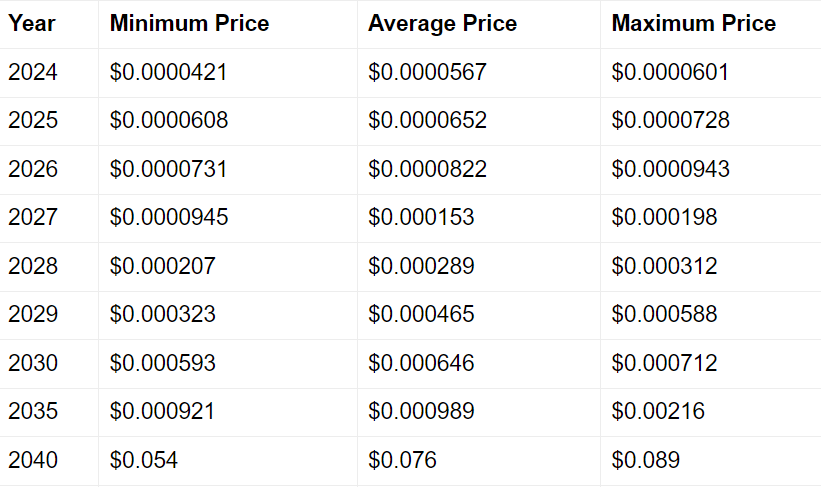Screen dimensions: 821x487
Task: Click the Maximum Price column header
Action: [x=693, y=24]
